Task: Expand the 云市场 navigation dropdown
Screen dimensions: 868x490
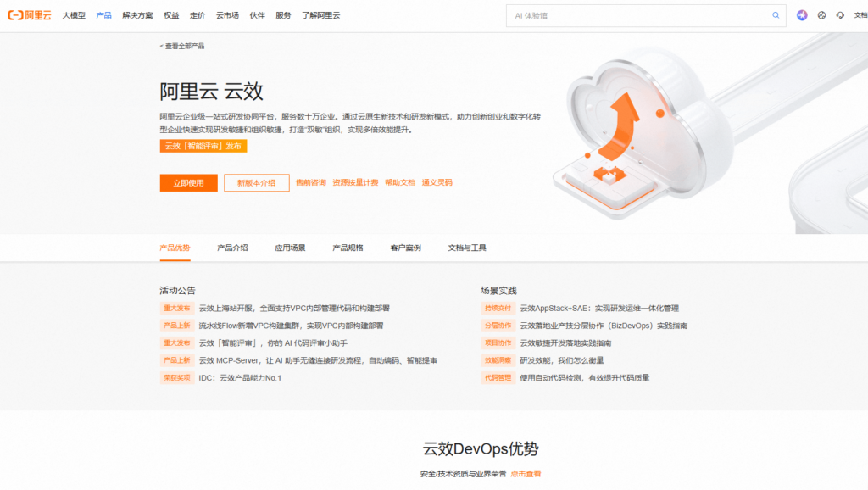Action: coord(227,14)
